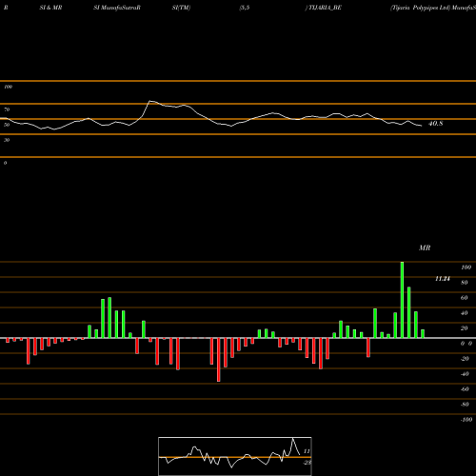Image resolution: width=476 pixels, height=476 pixels.
Task: Select the tallest green MR histogram bar
Action: [402, 300]
